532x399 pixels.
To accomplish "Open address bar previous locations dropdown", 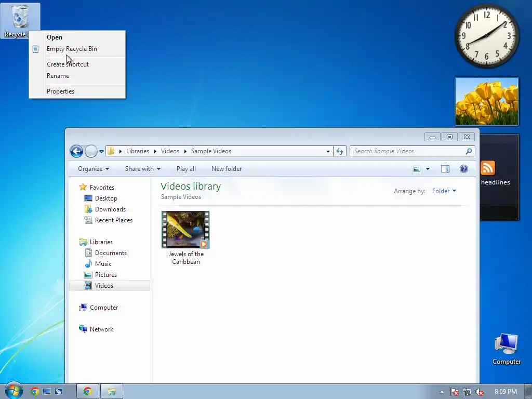I will point(328,151).
